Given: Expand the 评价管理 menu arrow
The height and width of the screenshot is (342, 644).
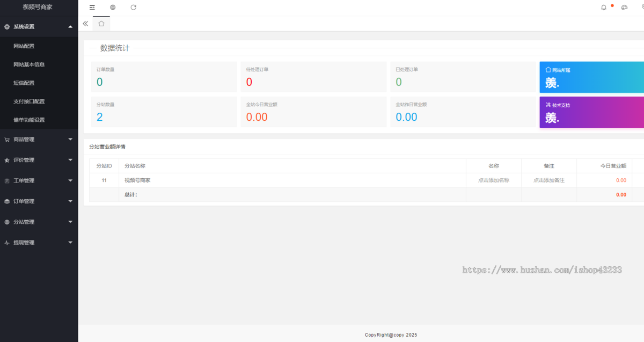Looking at the screenshot, I should 70,160.
